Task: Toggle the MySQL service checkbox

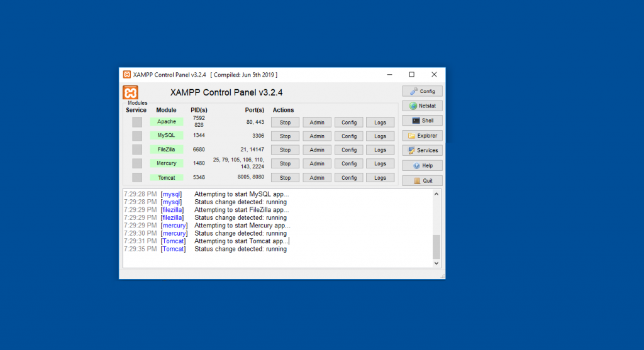Action: pos(136,136)
